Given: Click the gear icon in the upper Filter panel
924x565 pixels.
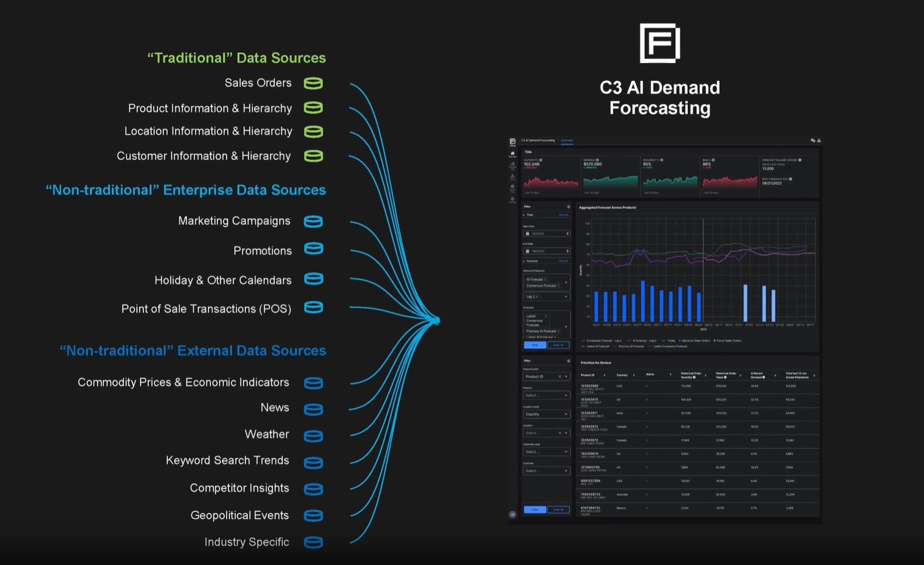Looking at the screenshot, I should click(x=568, y=207).
